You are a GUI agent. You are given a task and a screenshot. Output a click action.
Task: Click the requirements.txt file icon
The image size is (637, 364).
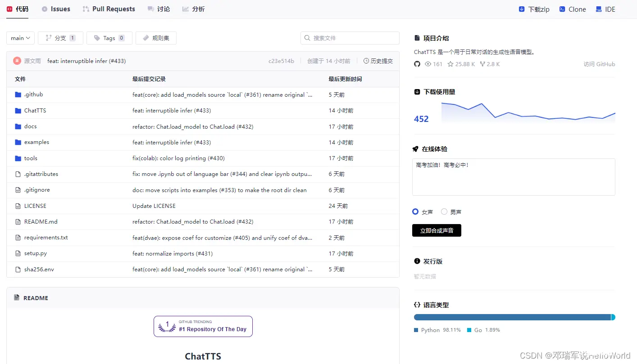18,238
